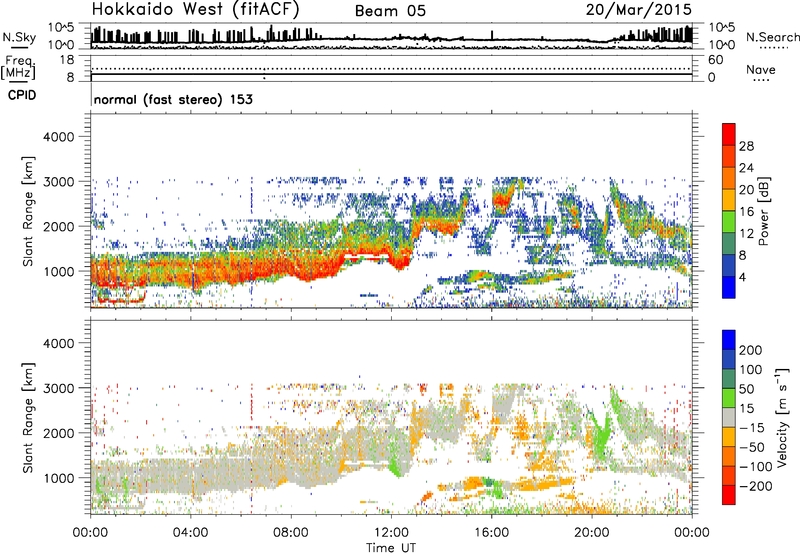Click the red top segment of Power color bar
The height and width of the screenshot is (554, 800).
[729, 135]
